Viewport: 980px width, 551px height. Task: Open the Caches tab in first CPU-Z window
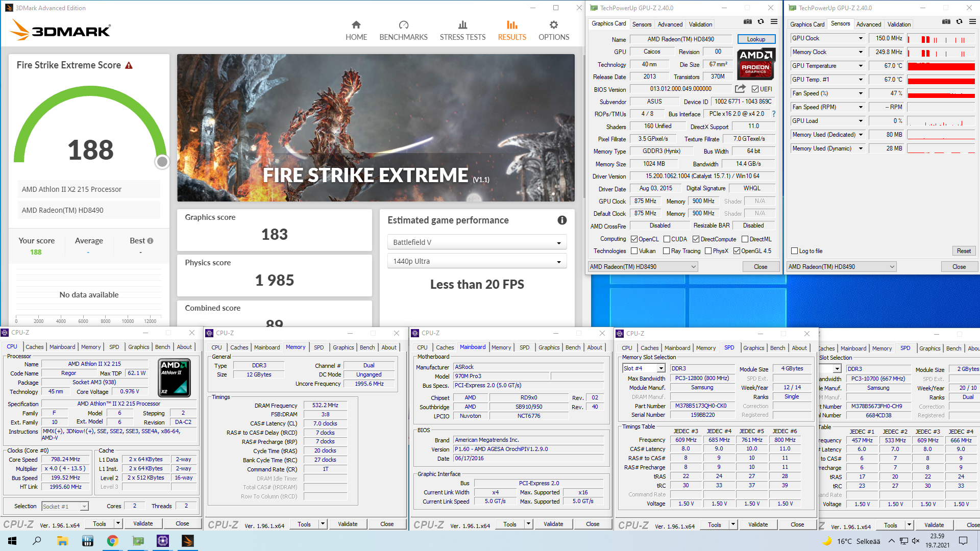pos(35,347)
